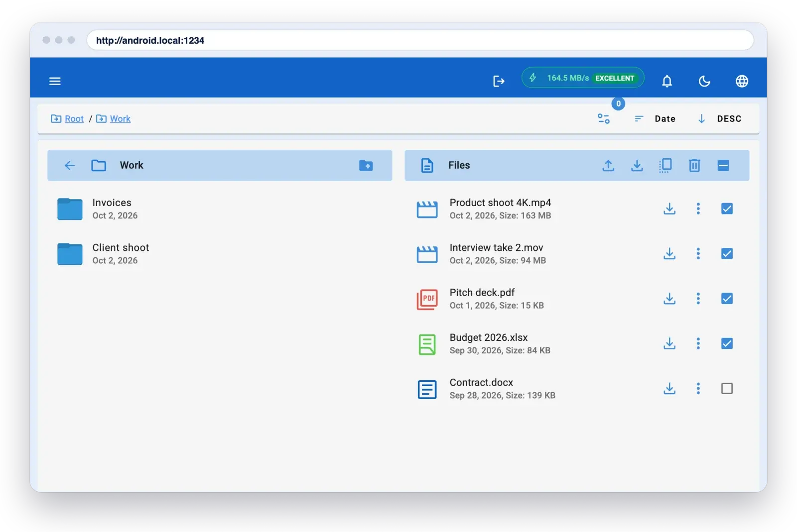This screenshot has width=797, height=532.
Task: Download Budget 2026.xlsx
Action: coord(669,343)
